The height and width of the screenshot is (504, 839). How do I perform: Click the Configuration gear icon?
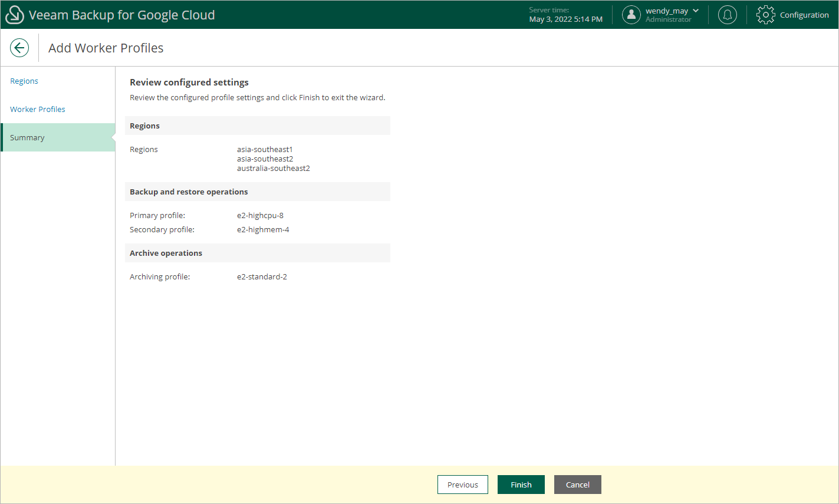(x=766, y=15)
